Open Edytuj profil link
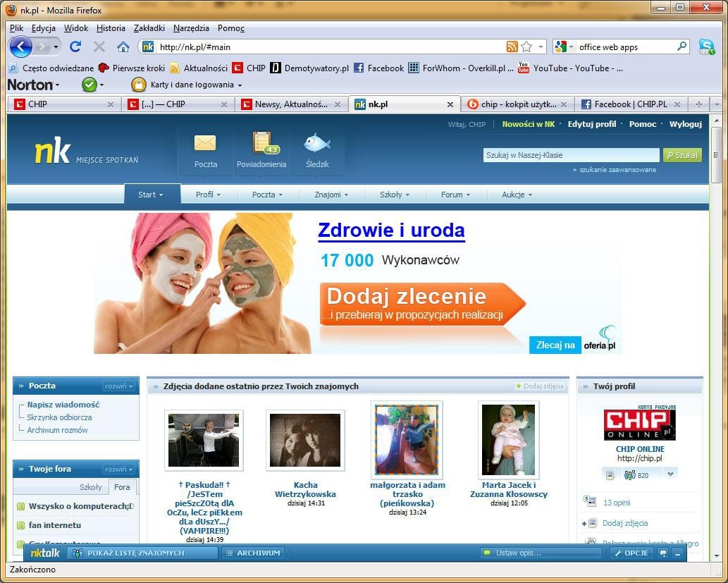 tap(591, 124)
